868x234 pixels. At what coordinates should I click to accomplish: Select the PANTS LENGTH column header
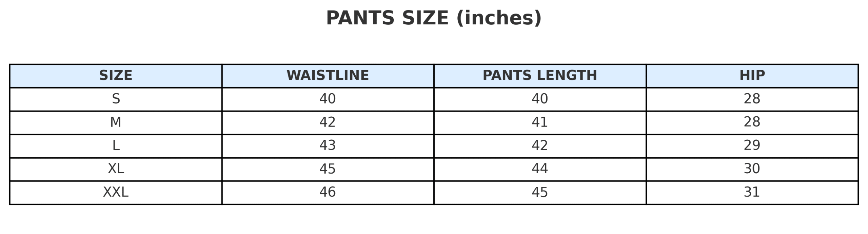coord(540,75)
